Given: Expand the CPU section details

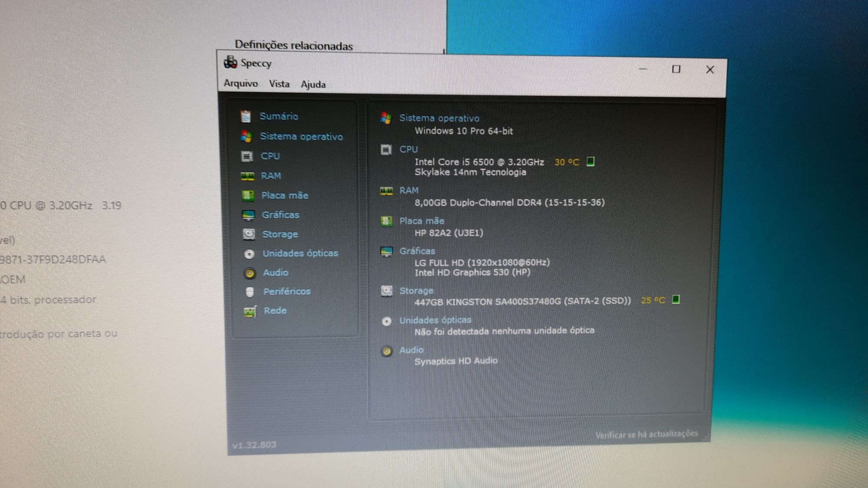Looking at the screenshot, I should tap(270, 156).
